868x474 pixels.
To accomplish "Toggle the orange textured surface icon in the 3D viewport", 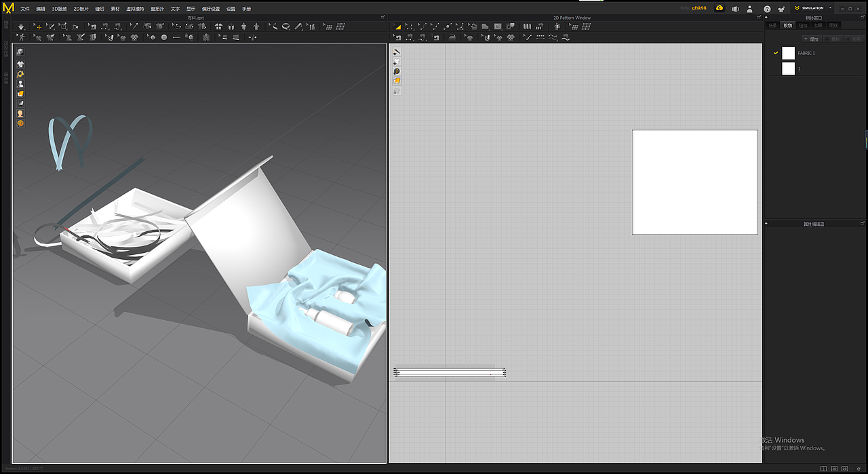I will click(20, 94).
